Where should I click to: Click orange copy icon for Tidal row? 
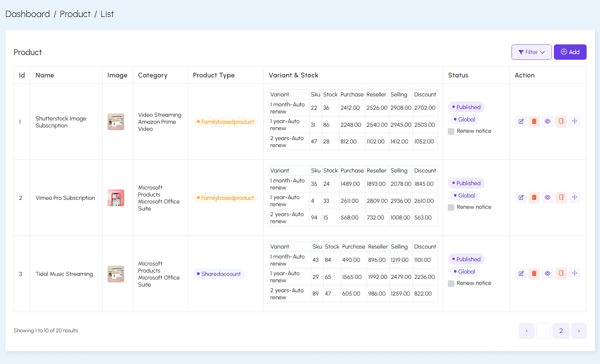(561, 274)
